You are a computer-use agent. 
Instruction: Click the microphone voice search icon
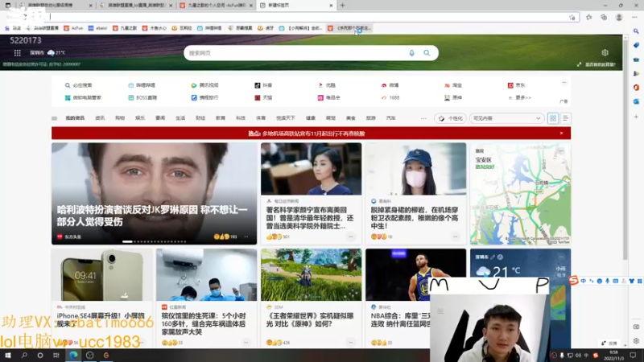point(411,53)
